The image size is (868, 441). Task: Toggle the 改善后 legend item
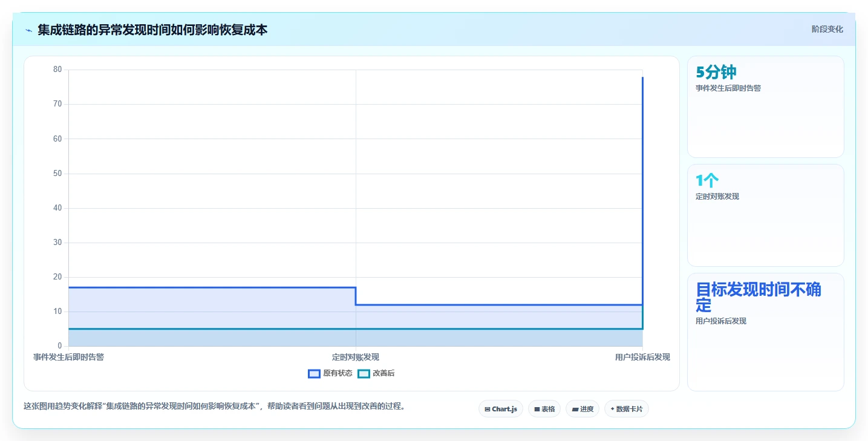(x=376, y=373)
